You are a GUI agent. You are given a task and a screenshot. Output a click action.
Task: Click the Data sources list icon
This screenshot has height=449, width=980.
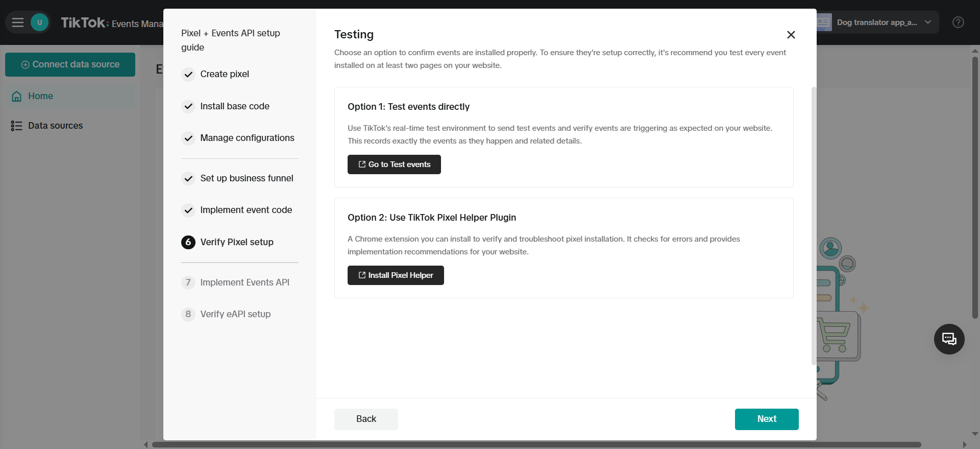17,126
